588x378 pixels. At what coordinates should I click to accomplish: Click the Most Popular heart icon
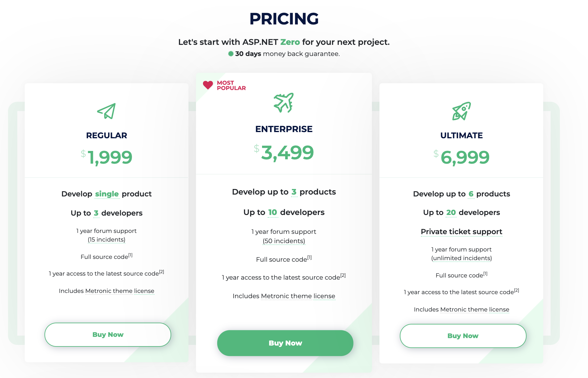coord(208,85)
